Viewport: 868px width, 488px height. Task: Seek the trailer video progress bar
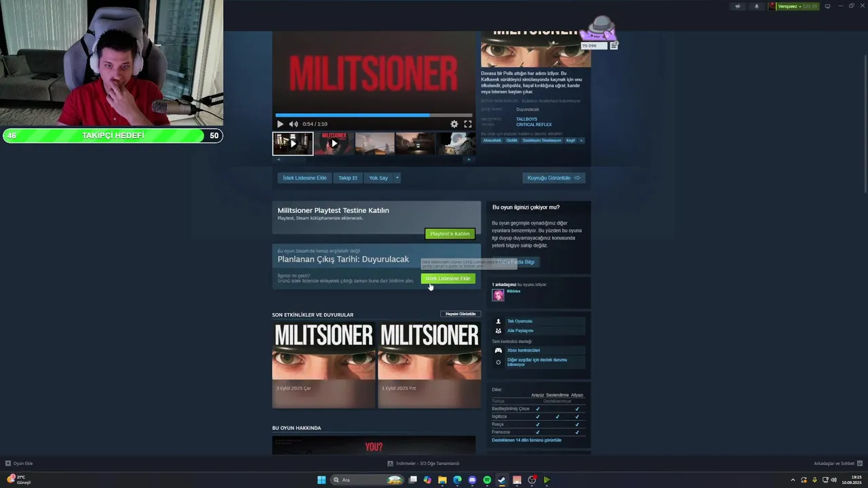coord(374,115)
